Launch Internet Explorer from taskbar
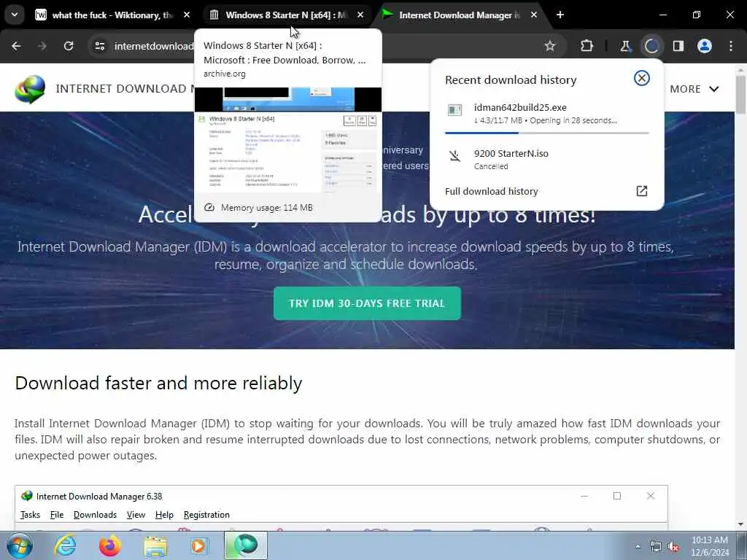 pos(65,545)
